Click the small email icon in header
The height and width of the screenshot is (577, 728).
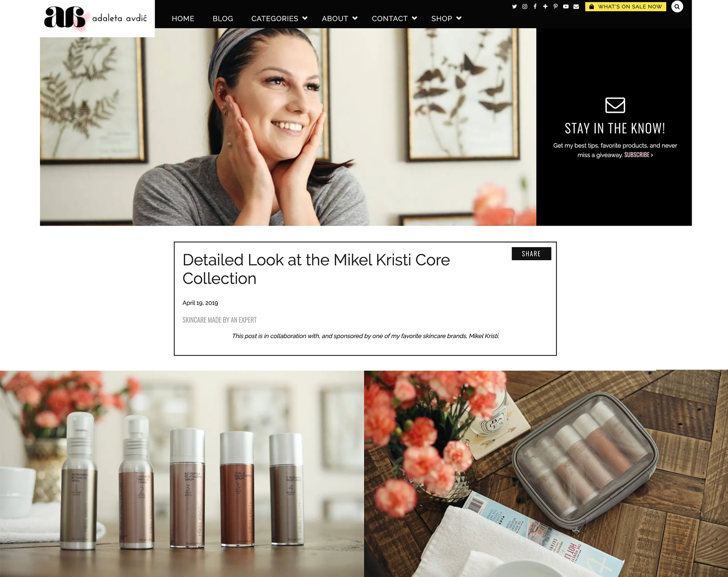[576, 6]
